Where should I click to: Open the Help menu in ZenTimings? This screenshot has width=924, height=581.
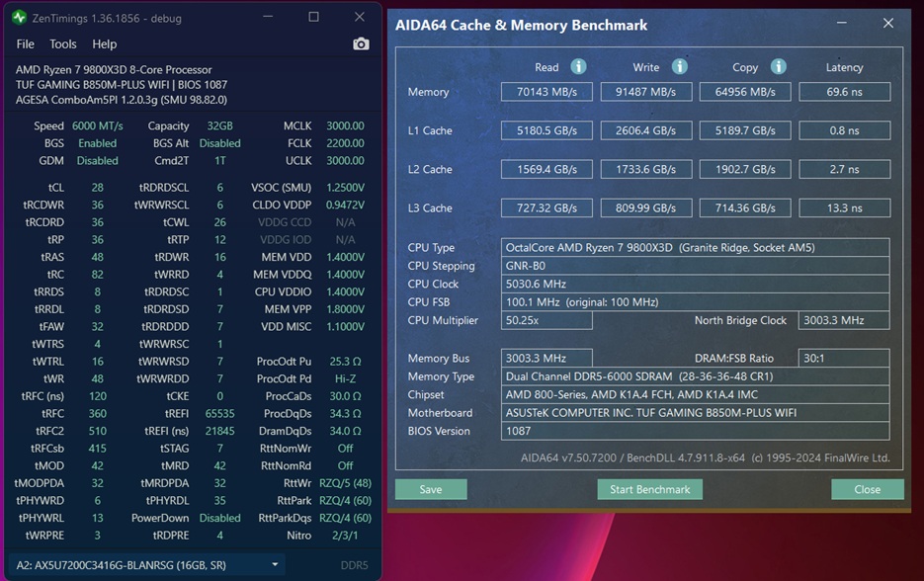tap(105, 44)
